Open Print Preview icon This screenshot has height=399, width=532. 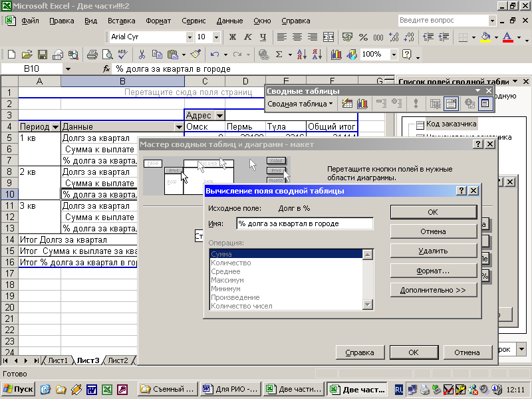tap(108, 55)
